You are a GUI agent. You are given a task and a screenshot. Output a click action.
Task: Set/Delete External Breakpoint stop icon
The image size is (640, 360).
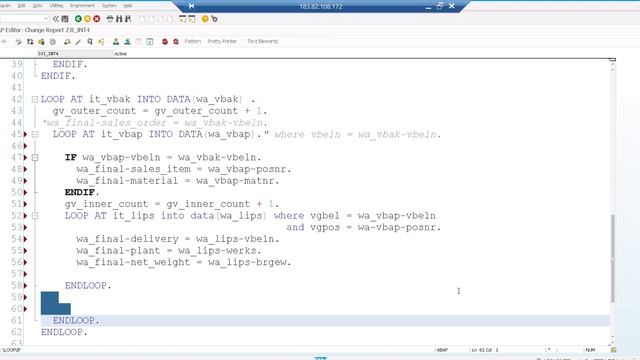(176, 42)
